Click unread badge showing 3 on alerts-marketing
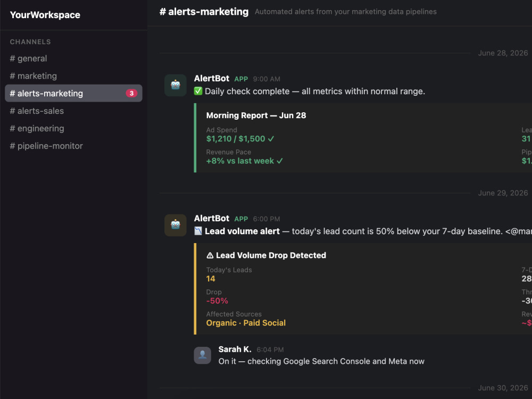 (131, 93)
